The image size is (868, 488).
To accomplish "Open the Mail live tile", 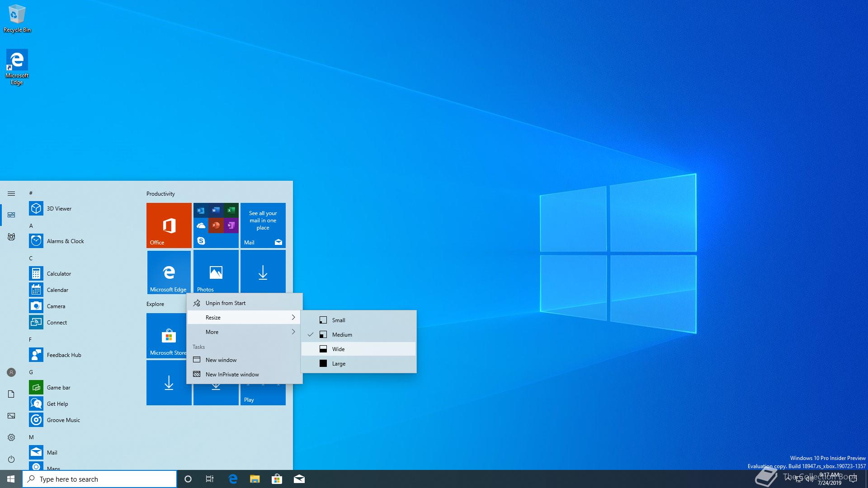I will click(x=263, y=225).
